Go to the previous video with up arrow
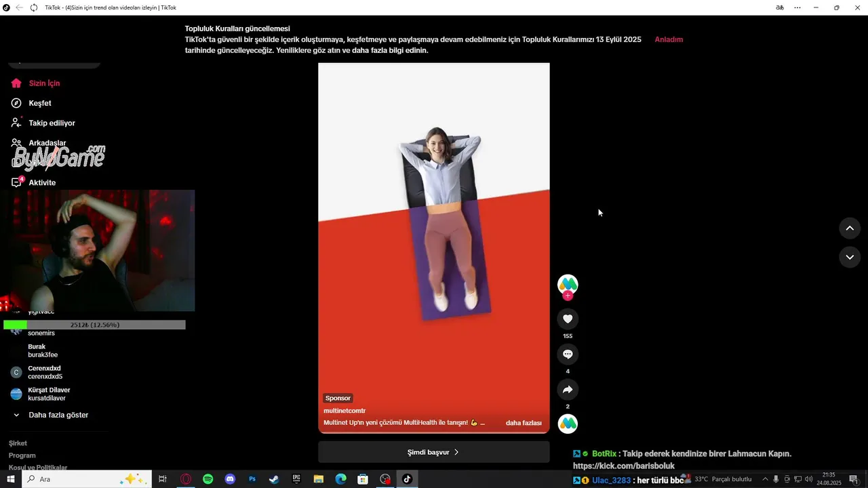The width and height of the screenshot is (868, 488). (850, 228)
